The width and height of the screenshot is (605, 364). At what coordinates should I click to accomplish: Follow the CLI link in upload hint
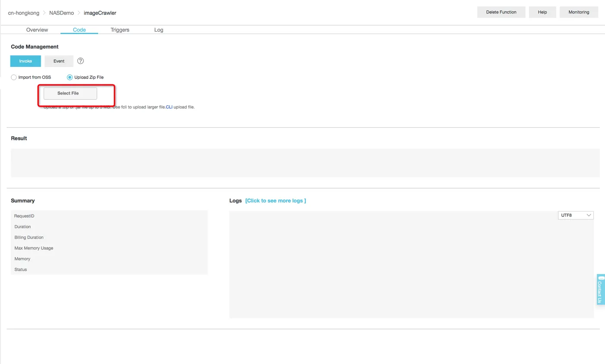pyautogui.click(x=169, y=107)
